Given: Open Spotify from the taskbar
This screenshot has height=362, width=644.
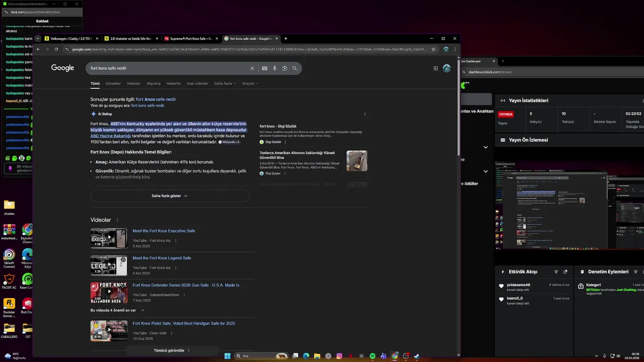Looking at the screenshot, I should tap(372, 356).
